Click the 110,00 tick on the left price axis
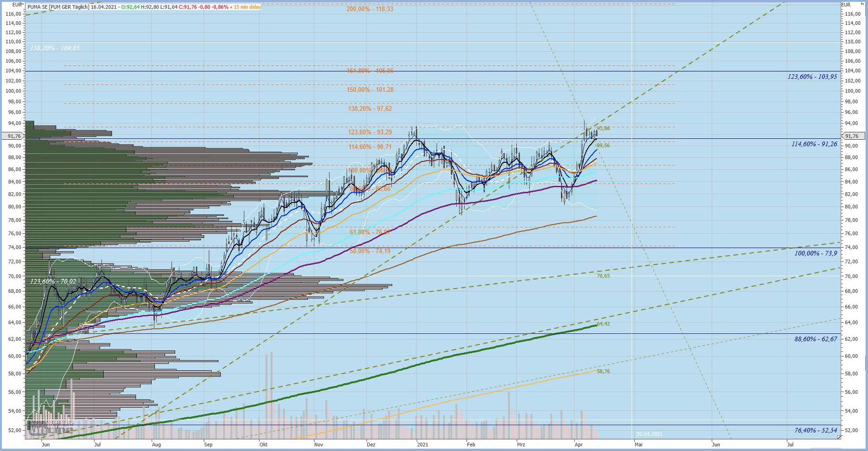This screenshot has height=451, width=868. point(14,42)
